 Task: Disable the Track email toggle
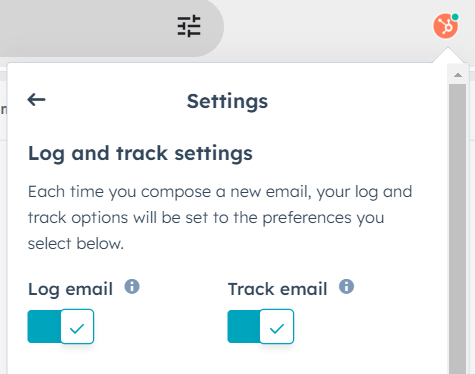pyautogui.click(x=261, y=326)
